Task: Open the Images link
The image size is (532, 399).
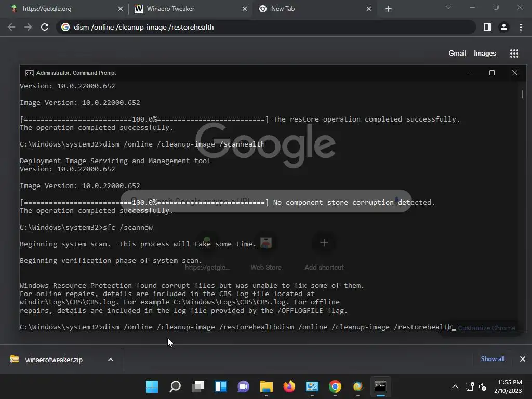Action: [485, 54]
